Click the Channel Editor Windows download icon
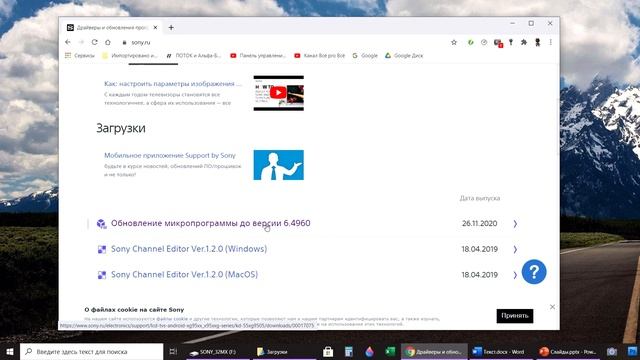This screenshot has width=640, height=360. (x=102, y=249)
